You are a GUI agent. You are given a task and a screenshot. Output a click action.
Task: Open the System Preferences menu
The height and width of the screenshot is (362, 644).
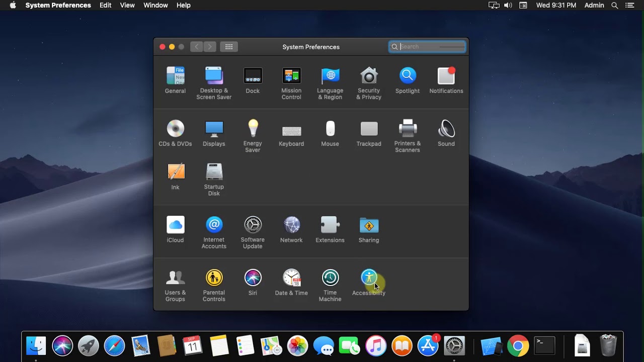pos(58,5)
